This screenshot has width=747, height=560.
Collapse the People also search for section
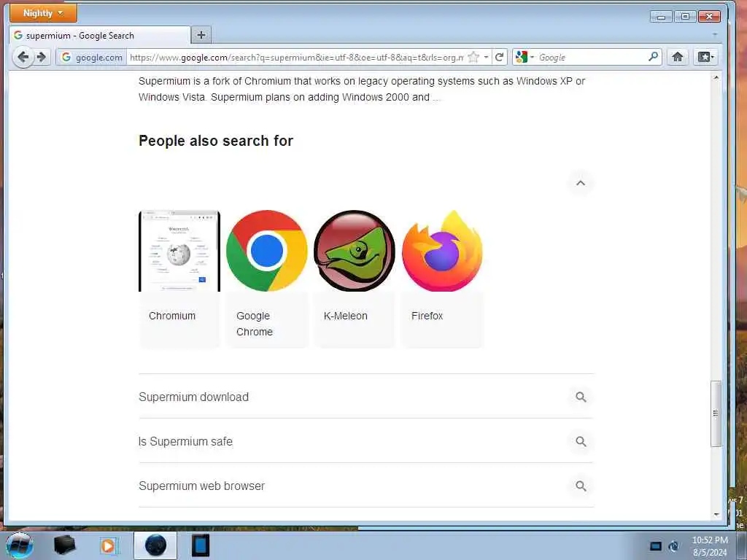click(x=580, y=183)
